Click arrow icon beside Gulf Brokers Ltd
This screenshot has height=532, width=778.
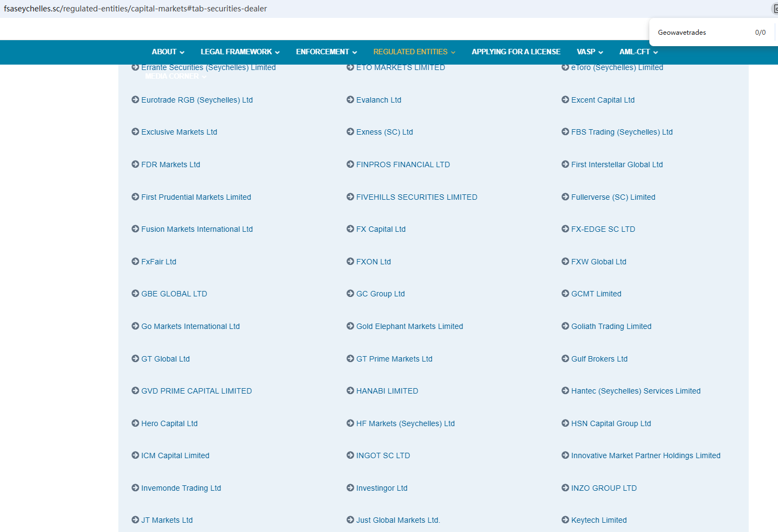pos(565,359)
